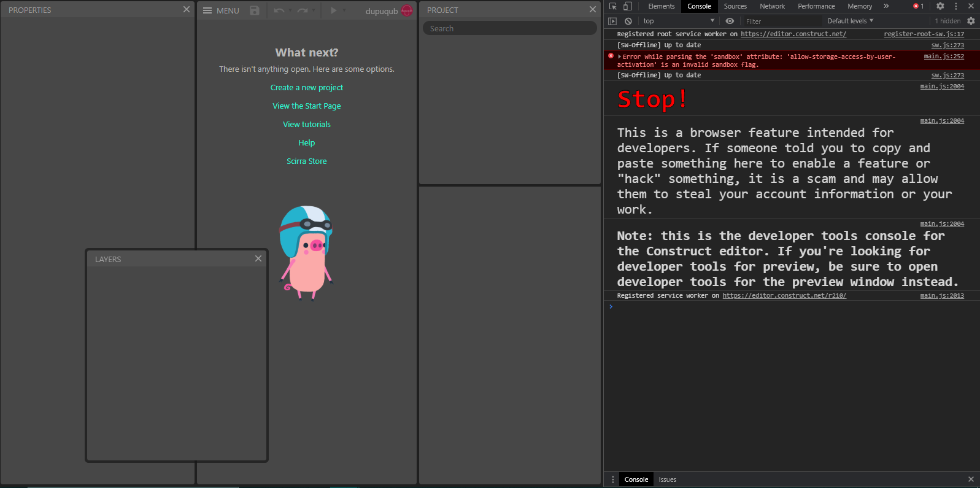Viewport: 980px width, 488px height.
Task: Open the 'top' JavaScript context dropdown
Action: tap(679, 21)
